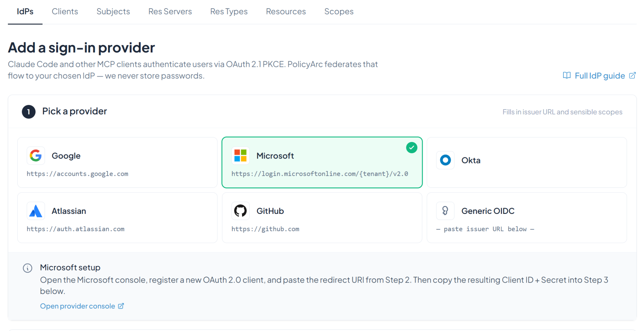Go to the Subjects tab

click(x=113, y=12)
